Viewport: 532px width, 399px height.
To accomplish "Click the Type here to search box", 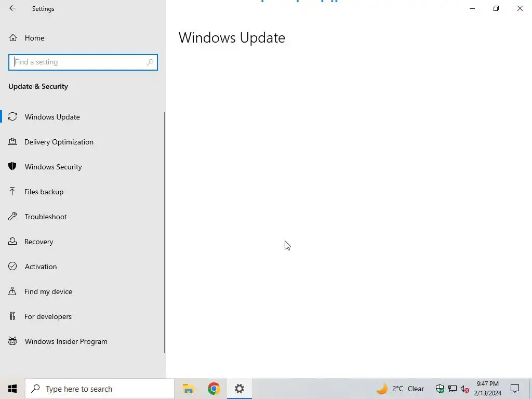I will click(99, 389).
